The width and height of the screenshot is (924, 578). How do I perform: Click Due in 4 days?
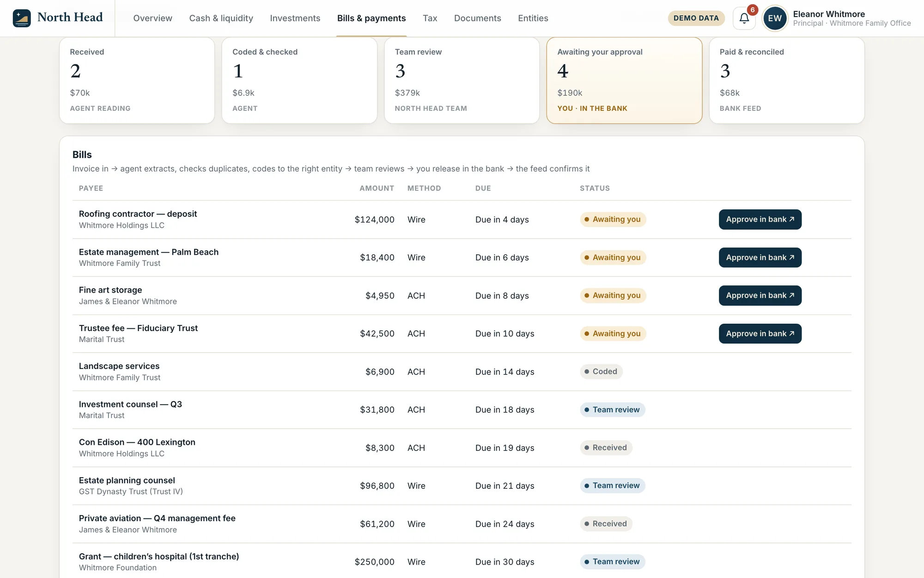tap(502, 220)
